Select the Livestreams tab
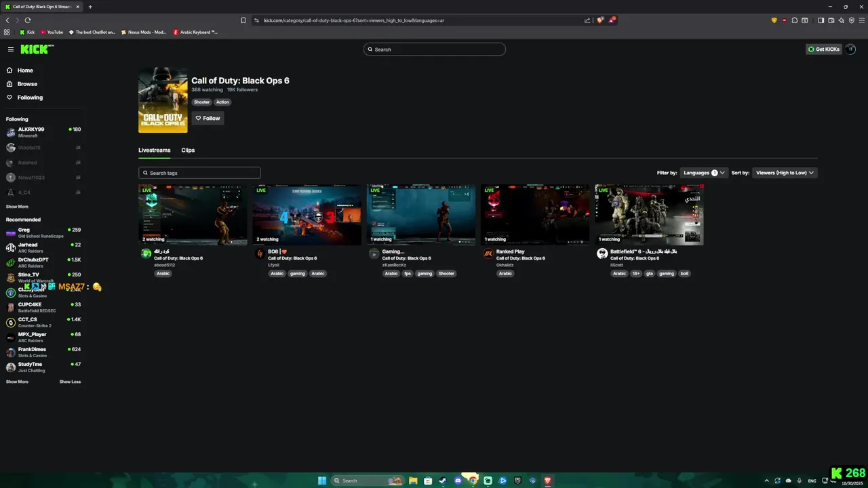 (155, 150)
